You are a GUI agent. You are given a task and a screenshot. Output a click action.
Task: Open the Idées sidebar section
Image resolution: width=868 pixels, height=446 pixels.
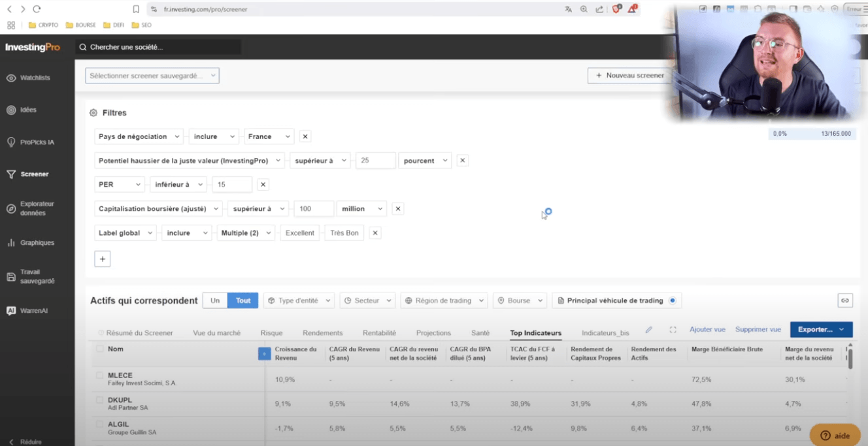click(22, 110)
